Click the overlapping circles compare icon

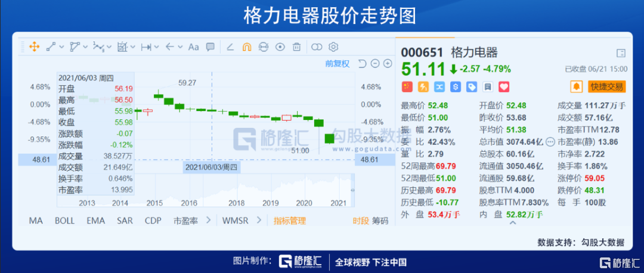click(317, 47)
